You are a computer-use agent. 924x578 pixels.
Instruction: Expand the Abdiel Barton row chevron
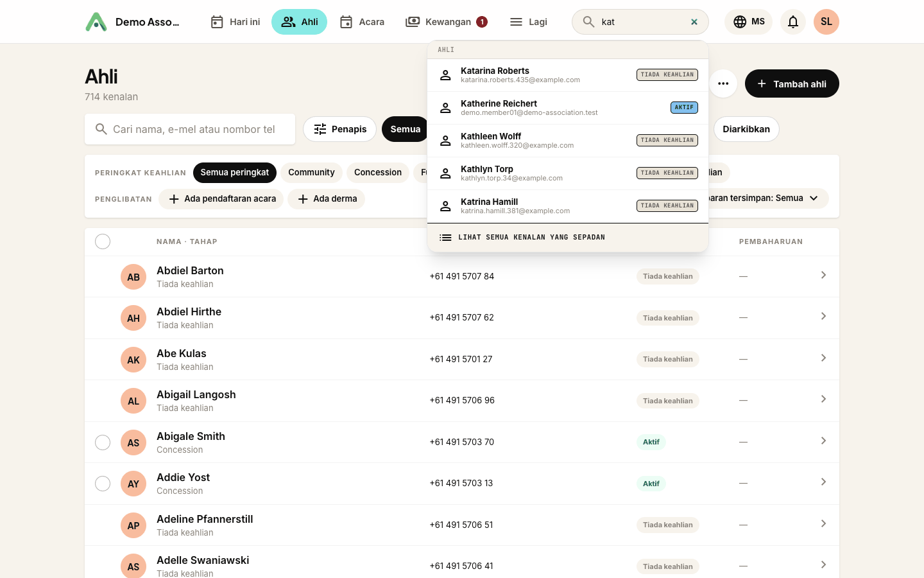click(823, 275)
